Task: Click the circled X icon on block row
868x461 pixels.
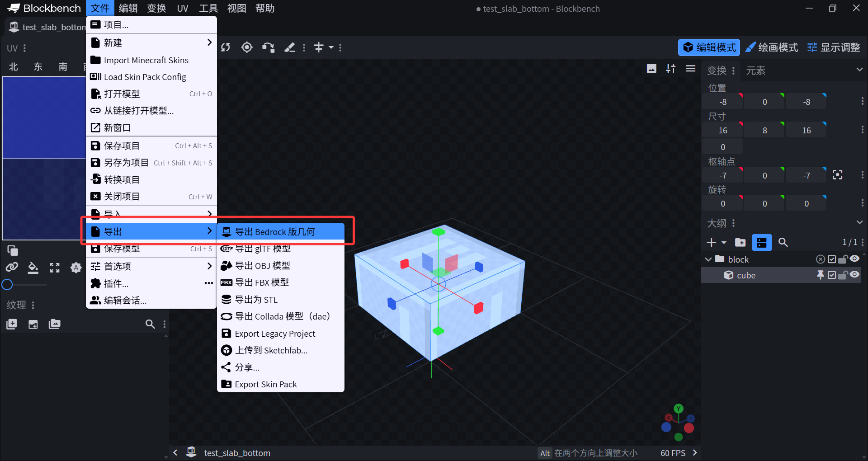Action: tap(820, 259)
